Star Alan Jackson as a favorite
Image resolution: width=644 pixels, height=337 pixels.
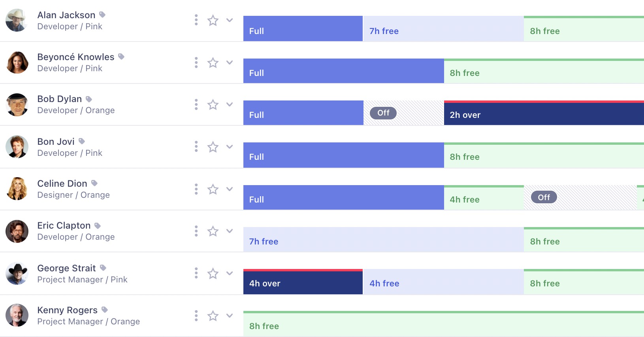(213, 20)
